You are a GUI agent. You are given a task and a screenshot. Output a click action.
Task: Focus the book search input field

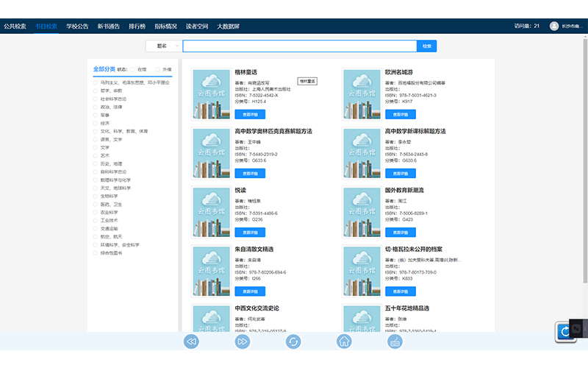pyautogui.click(x=299, y=46)
